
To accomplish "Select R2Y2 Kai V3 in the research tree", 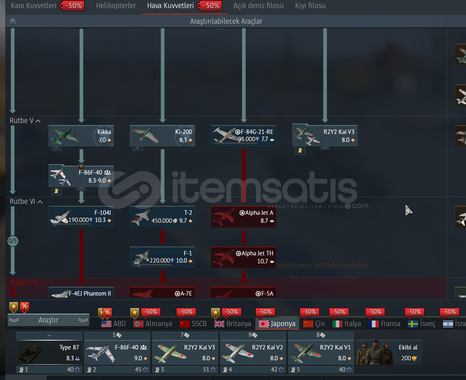I will coord(325,135).
